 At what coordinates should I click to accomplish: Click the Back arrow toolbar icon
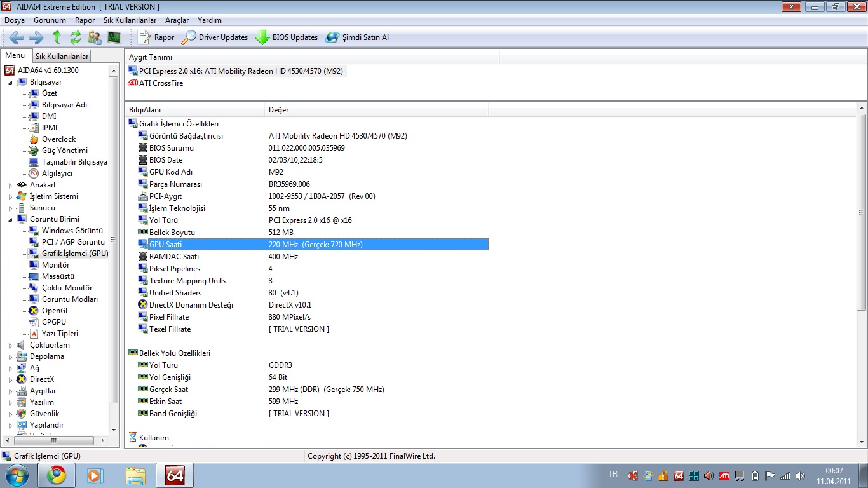17,37
